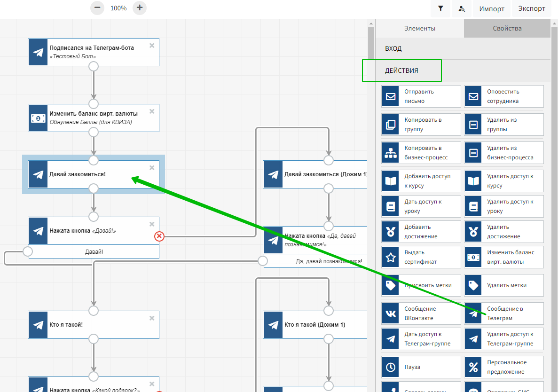
Task: Open the 'Элементы' tab
Action: 419,28
